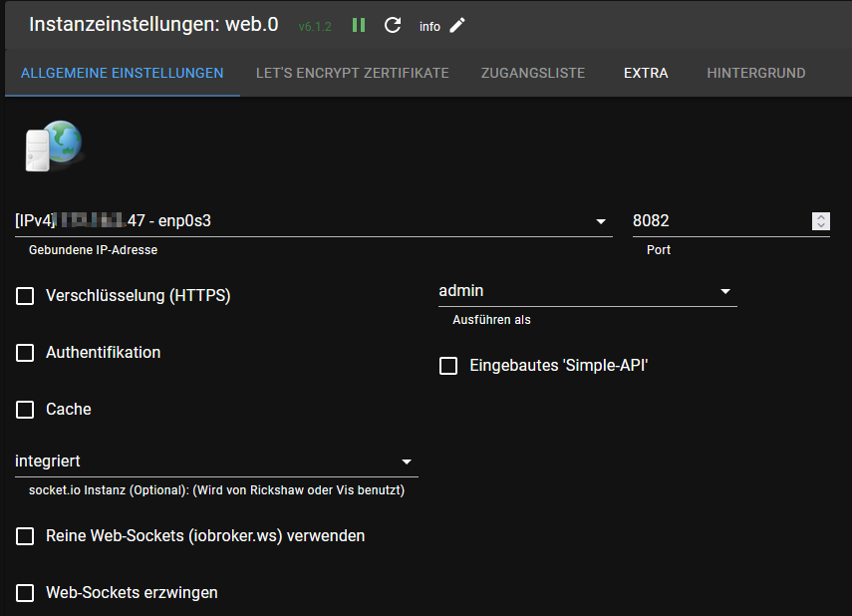Open the Gebundene IP-Adresse dropdown
The image size is (852, 616).
click(x=601, y=221)
